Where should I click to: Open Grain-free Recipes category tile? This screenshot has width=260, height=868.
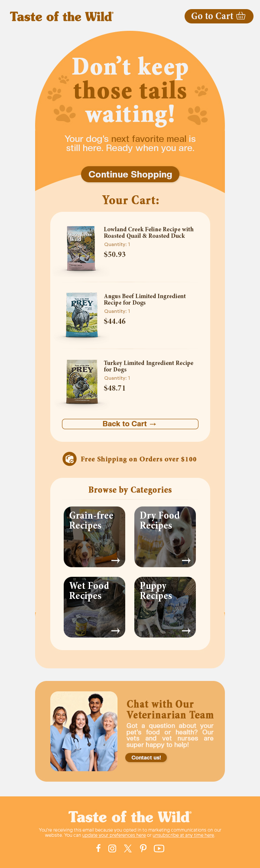click(x=94, y=537)
